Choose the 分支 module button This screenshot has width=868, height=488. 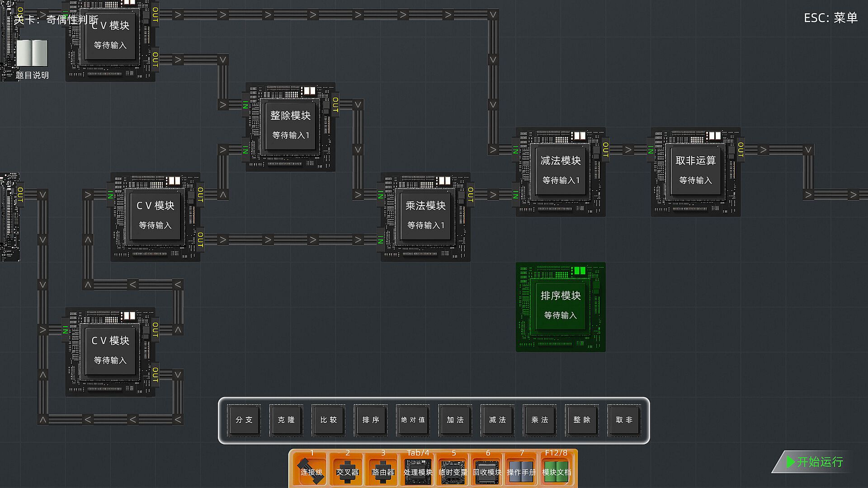tap(244, 420)
